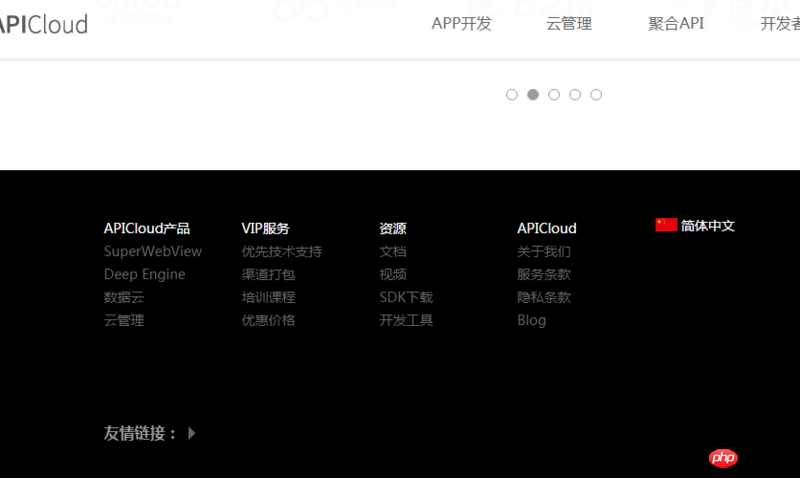Open the 文档 resource link
The height and width of the screenshot is (478, 800).
click(x=393, y=251)
